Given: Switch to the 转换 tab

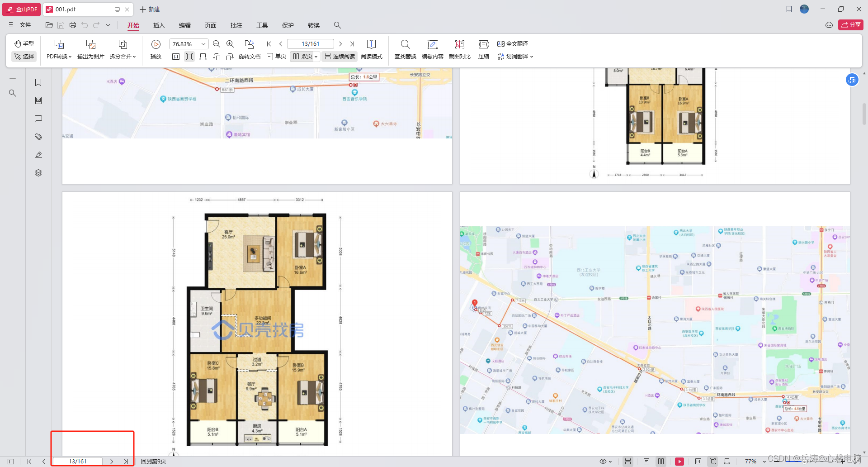Looking at the screenshot, I should pyautogui.click(x=314, y=25).
